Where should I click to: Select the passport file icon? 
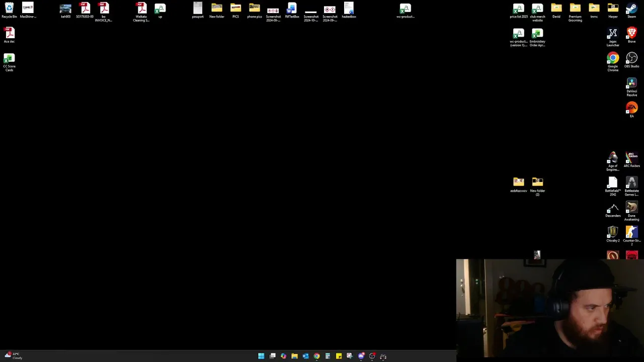(198, 11)
